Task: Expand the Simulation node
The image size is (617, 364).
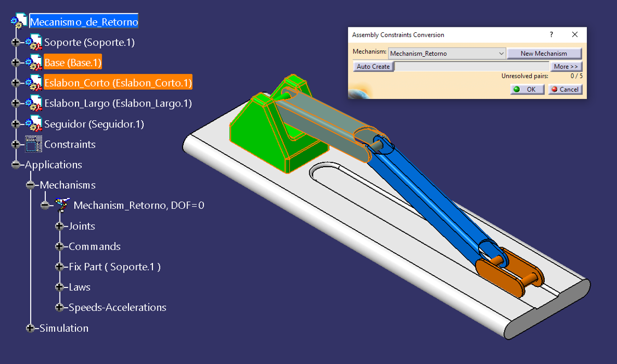Action: click(x=31, y=328)
